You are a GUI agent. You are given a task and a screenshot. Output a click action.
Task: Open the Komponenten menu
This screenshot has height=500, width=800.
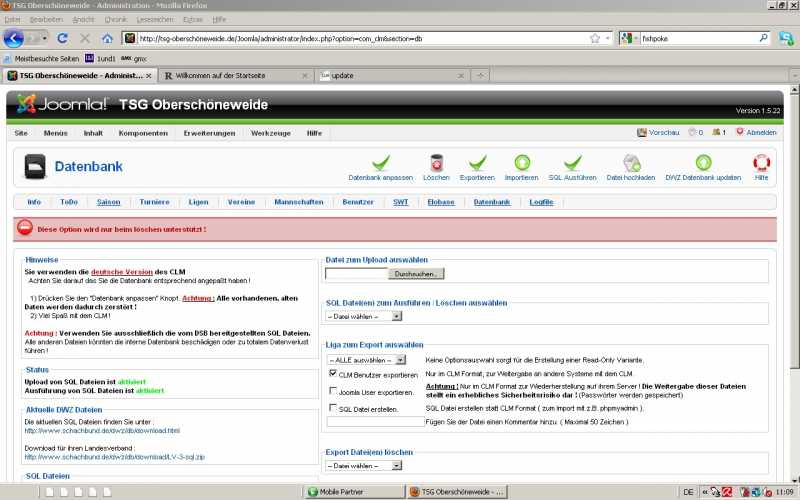143,132
